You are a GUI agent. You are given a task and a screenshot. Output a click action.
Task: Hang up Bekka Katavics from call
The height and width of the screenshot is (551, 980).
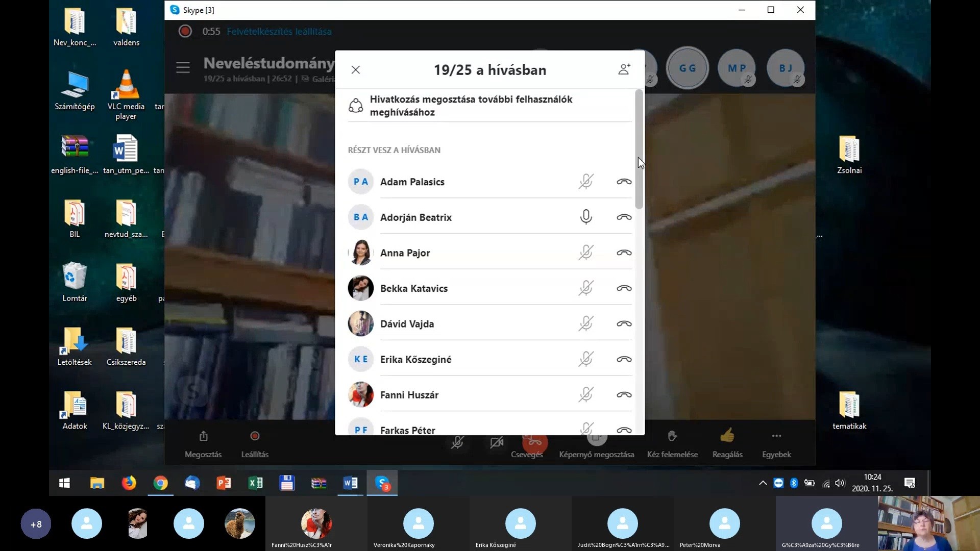point(624,288)
